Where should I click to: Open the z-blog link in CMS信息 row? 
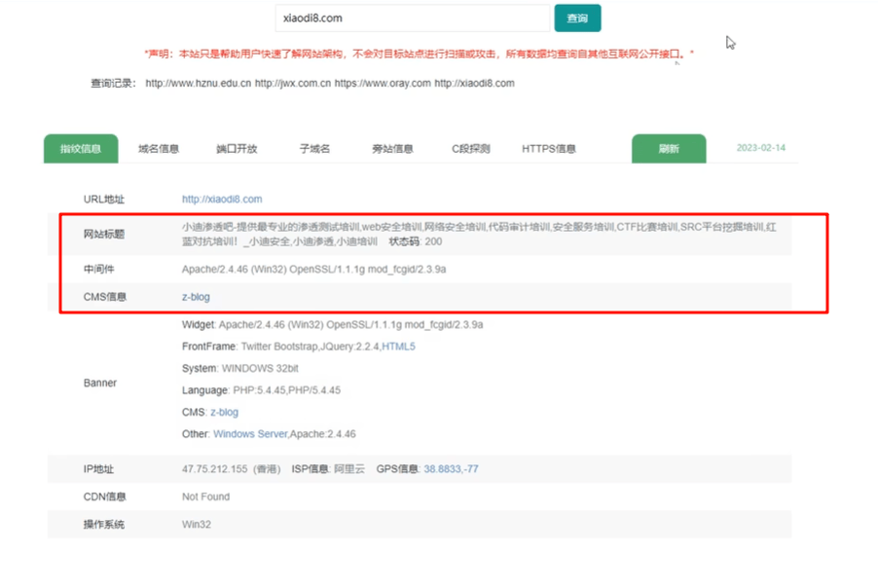pos(196,297)
